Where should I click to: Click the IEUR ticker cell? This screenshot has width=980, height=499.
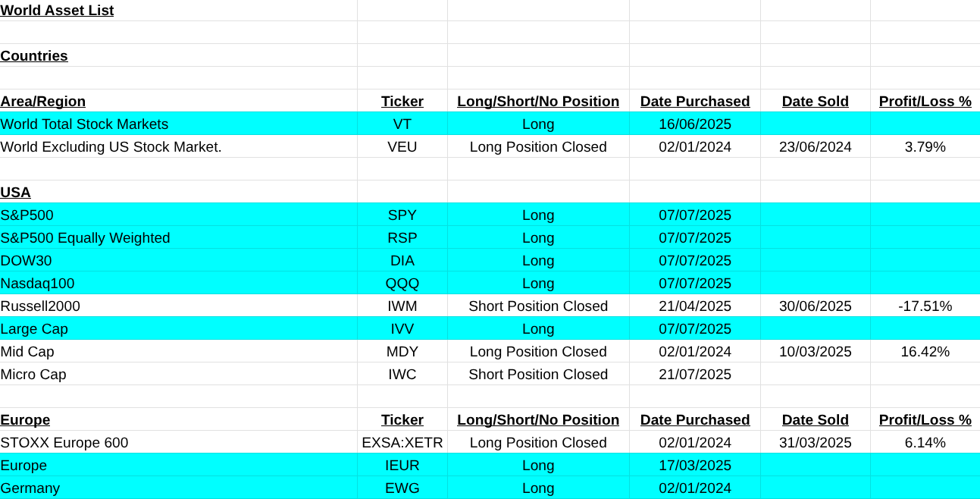click(x=402, y=466)
